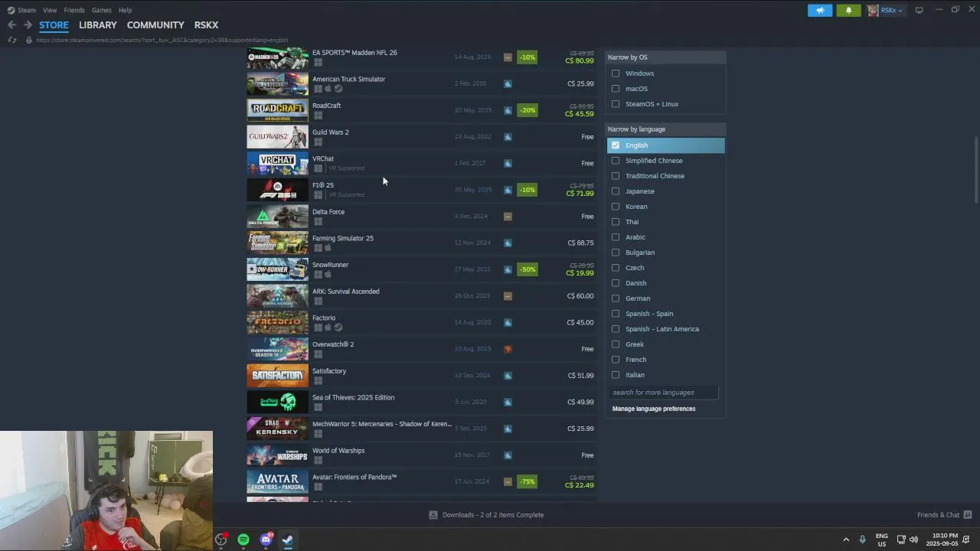
Task: Check the Japanese language filter
Action: tap(616, 191)
